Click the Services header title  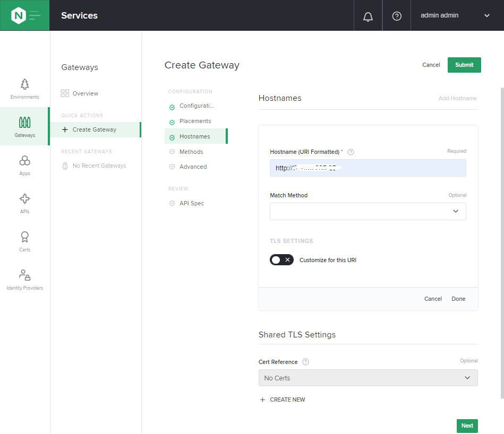[79, 15]
